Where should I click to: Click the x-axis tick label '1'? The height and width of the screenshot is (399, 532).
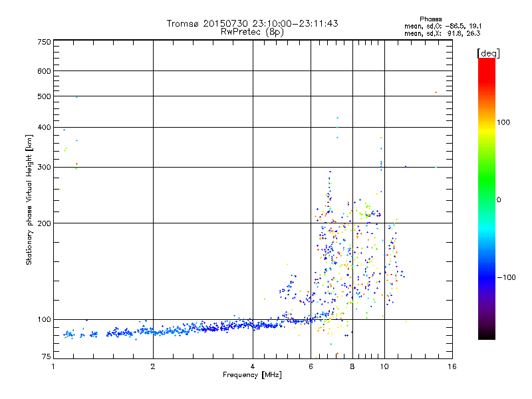click(x=53, y=366)
